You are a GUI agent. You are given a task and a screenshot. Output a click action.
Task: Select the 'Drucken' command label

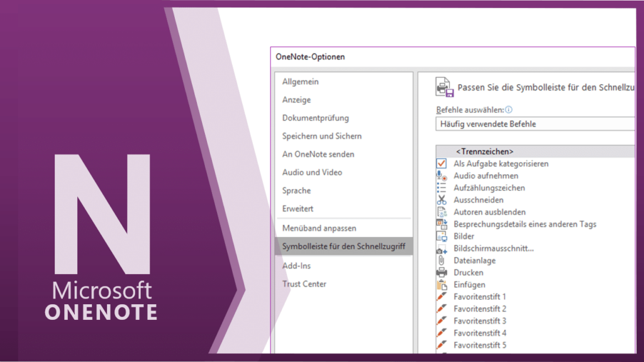point(468,273)
